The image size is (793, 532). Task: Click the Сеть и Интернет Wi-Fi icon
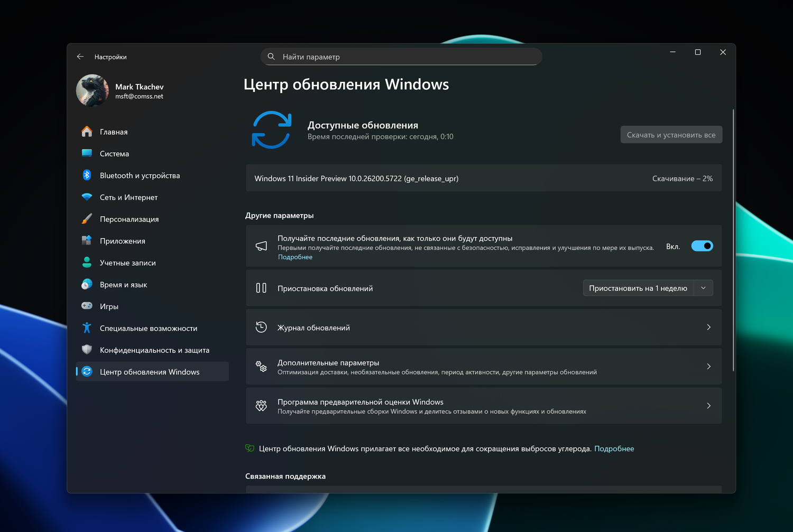(x=87, y=197)
